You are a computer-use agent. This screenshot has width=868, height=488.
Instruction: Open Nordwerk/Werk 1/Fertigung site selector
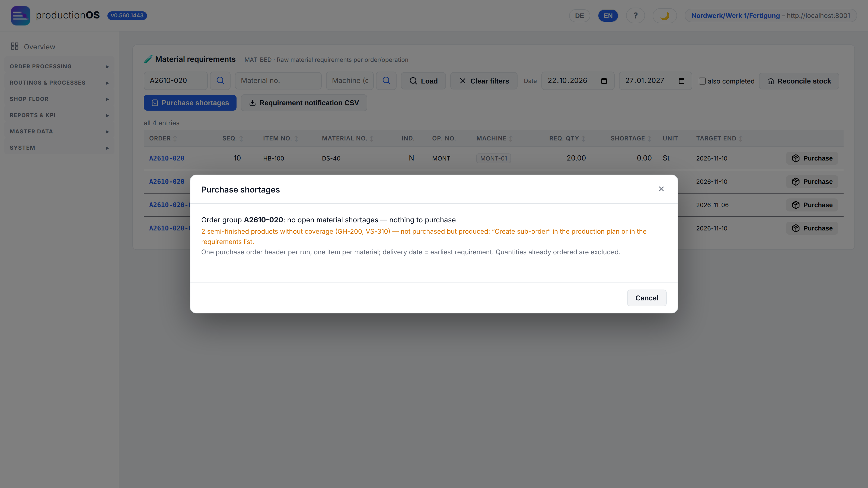pos(770,15)
